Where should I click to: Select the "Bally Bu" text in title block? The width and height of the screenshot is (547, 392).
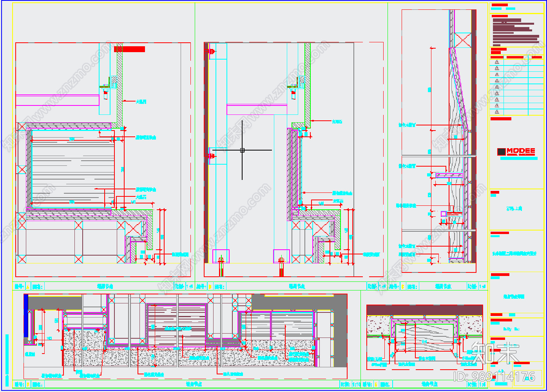[511, 329]
